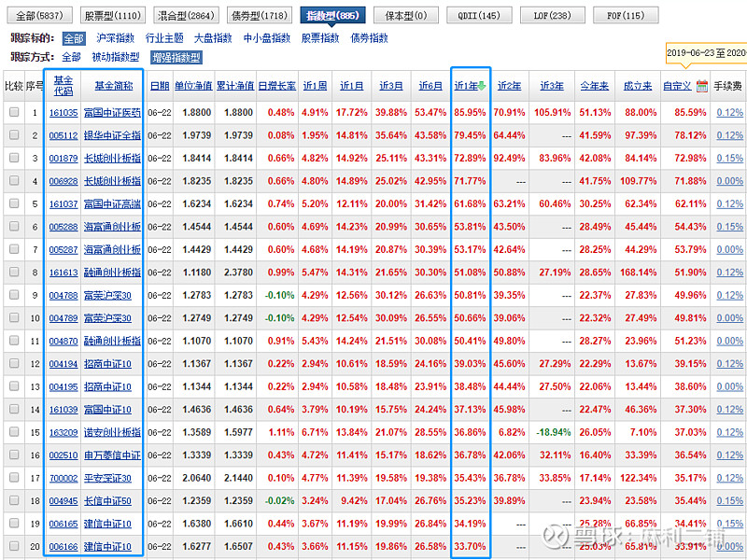This screenshot has height=560, width=747.
Task: Tick compare checkbox for fund 001879
Action: coord(14,158)
